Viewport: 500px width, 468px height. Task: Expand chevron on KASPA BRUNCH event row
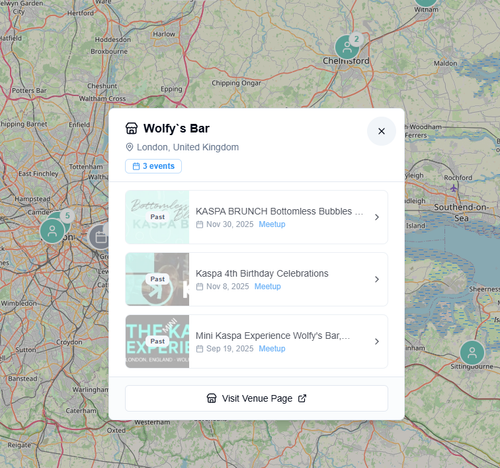click(x=377, y=217)
